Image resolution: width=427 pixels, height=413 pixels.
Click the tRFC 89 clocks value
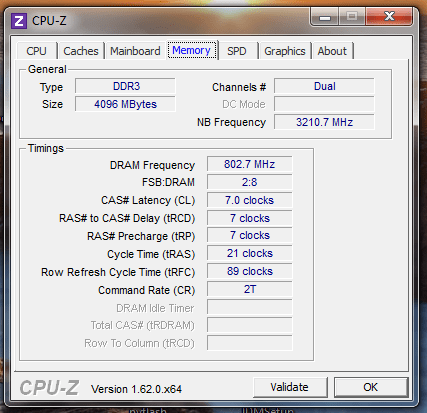point(250,271)
